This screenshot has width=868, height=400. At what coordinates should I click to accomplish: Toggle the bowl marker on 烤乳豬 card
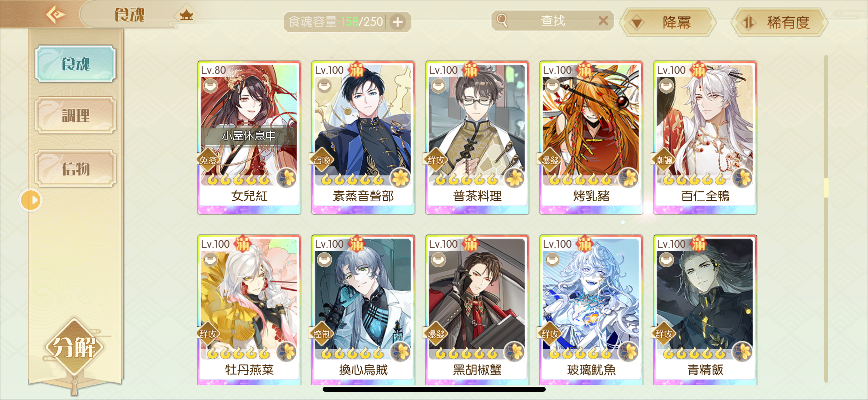tap(552, 86)
